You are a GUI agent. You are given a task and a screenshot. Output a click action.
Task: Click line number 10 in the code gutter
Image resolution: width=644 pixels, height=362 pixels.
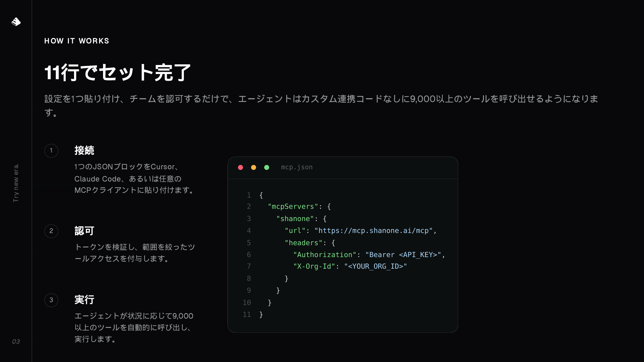247,303
